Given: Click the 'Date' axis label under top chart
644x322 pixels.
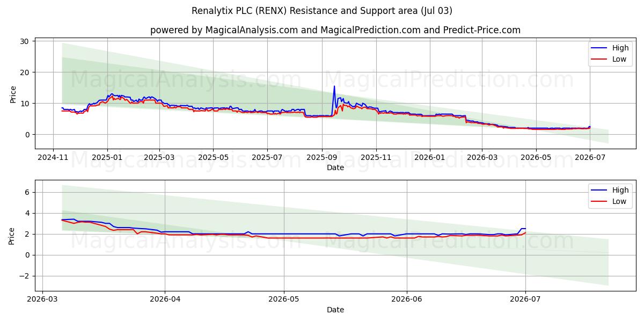Looking at the screenshot, I should [335, 168].
